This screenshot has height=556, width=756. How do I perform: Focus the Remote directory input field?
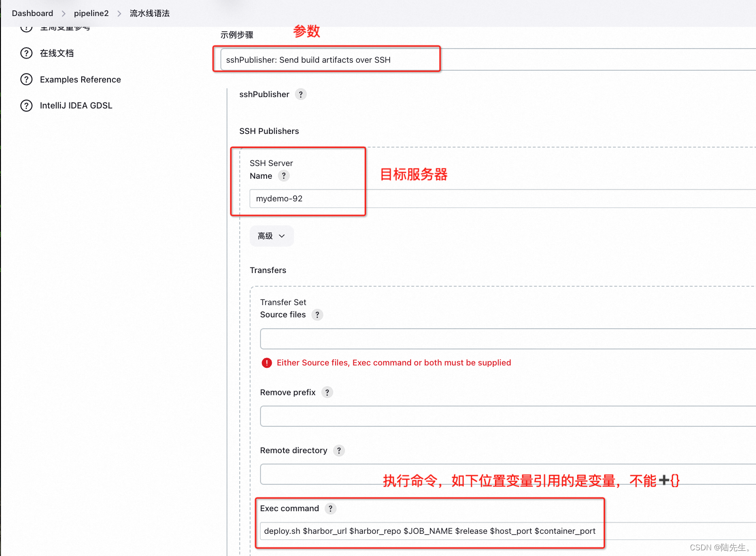point(508,474)
